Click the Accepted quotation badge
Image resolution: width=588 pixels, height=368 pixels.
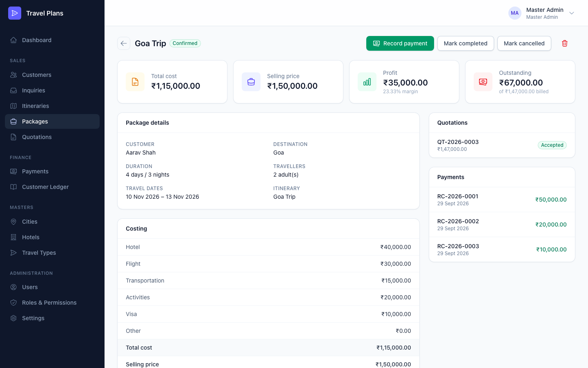(x=552, y=145)
